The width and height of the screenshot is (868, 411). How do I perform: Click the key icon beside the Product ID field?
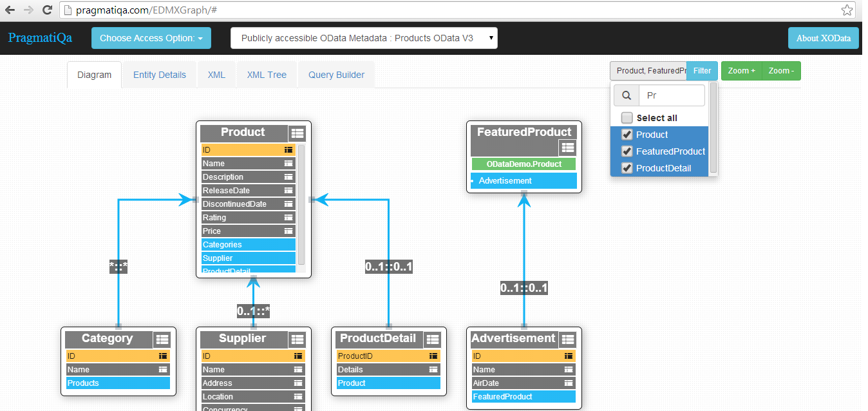[x=288, y=149]
